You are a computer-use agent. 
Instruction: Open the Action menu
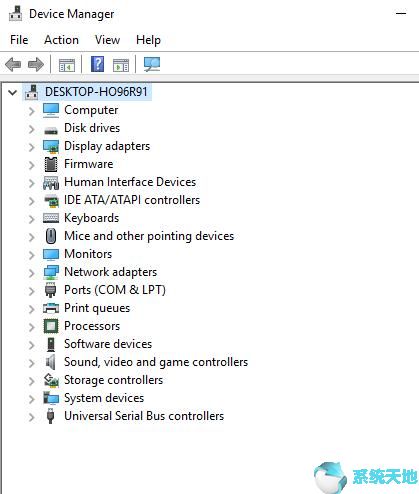[61, 40]
